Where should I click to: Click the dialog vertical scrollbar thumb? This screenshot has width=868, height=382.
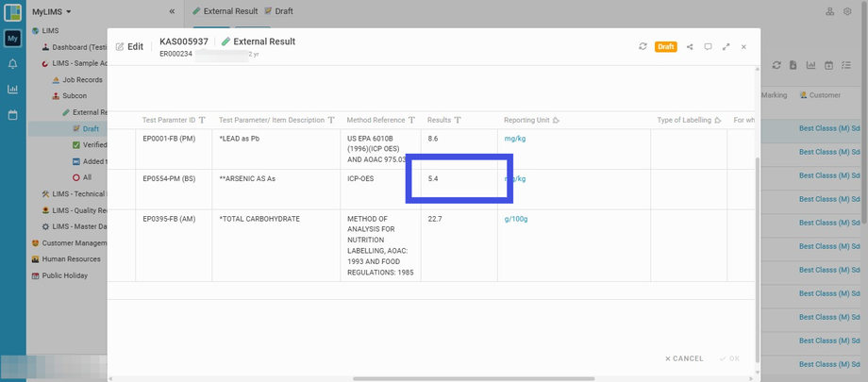[758, 259]
